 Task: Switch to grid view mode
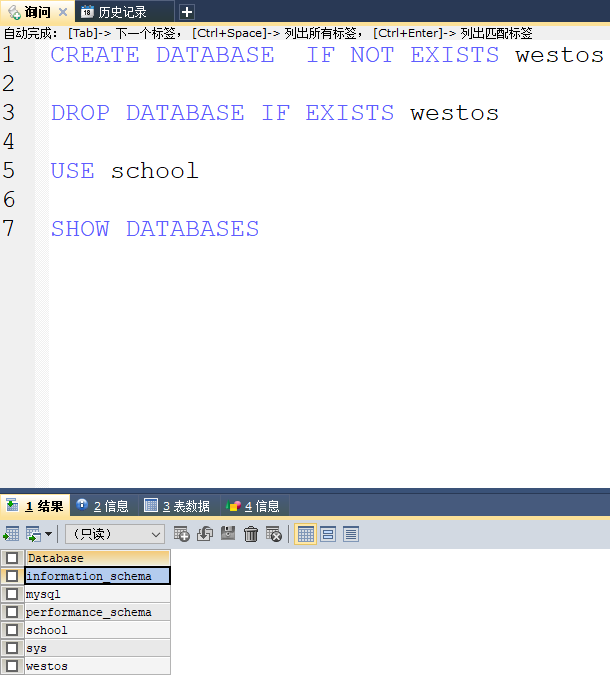click(x=305, y=534)
